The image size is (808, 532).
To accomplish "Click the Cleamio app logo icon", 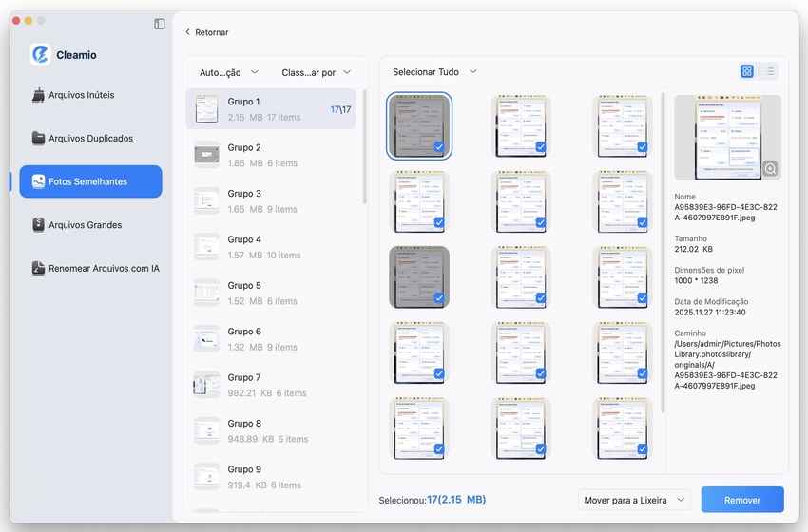I will coord(40,54).
